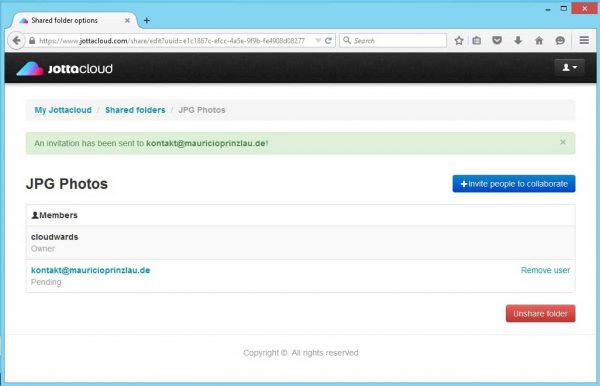The image size is (600, 386).
Task: Open Firefox hamburger menu
Action: pyautogui.click(x=584, y=40)
